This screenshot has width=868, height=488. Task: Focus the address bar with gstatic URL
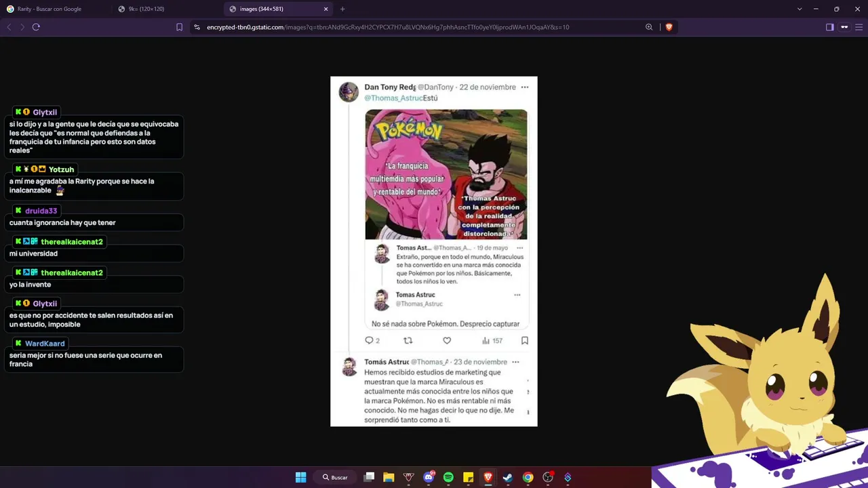pyautogui.click(x=420, y=27)
